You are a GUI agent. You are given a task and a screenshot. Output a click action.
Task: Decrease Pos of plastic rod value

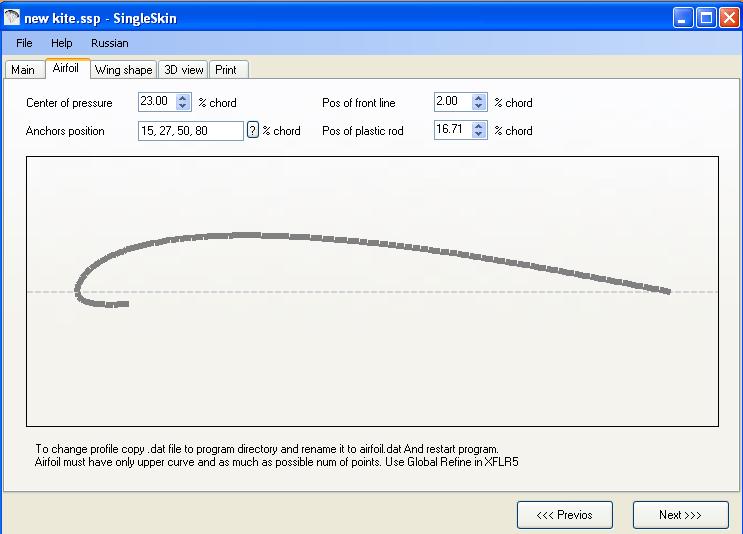(479, 135)
